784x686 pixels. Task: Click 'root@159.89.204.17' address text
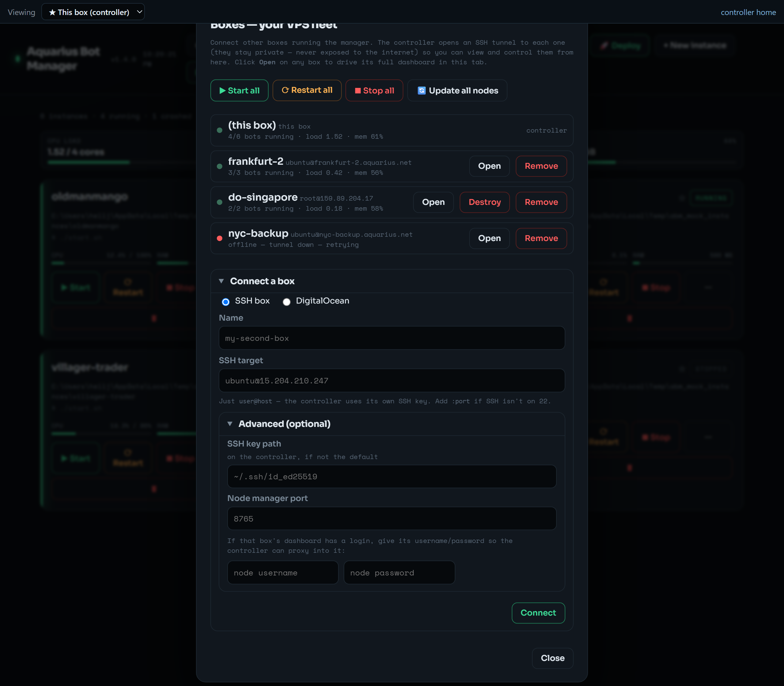pyautogui.click(x=336, y=198)
